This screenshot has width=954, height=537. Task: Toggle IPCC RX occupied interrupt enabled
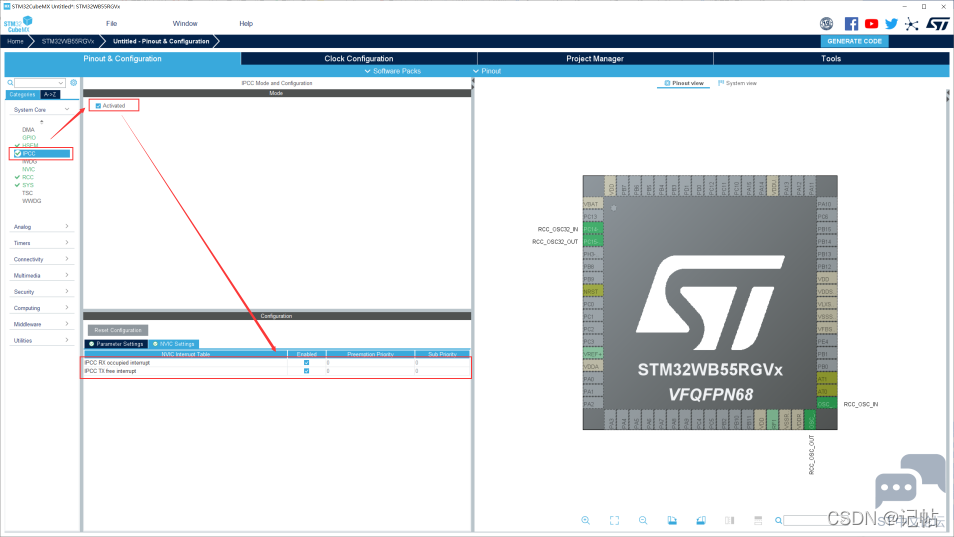[x=307, y=362]
